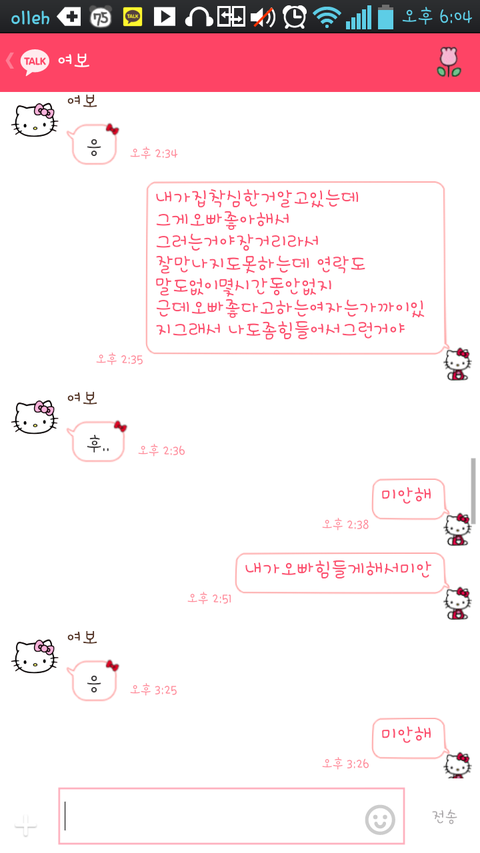Tap the Wi-Fi icon in the status bar

327,17
